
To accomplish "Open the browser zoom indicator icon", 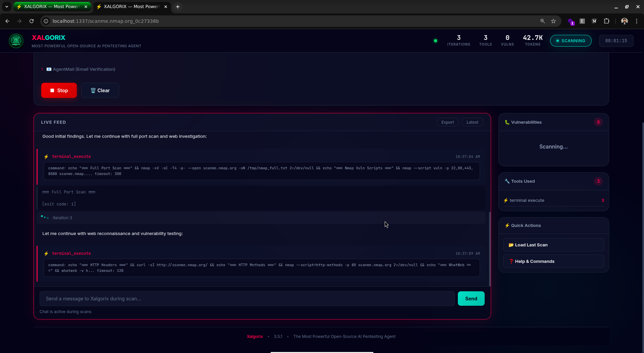I will pyautogui.click(x=542, y=21).
